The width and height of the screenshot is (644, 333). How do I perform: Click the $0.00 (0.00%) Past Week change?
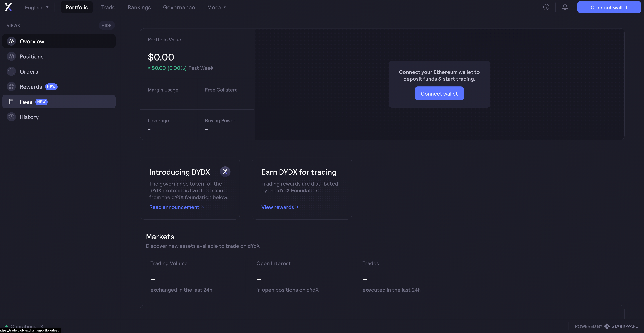[181, 68]
